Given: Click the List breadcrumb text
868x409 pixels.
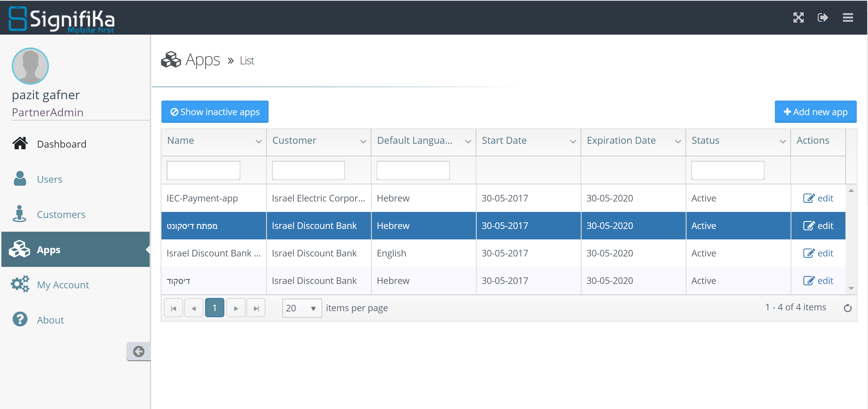Looking at the screenshot, I should pyautogui.click(x=247, y=61).
